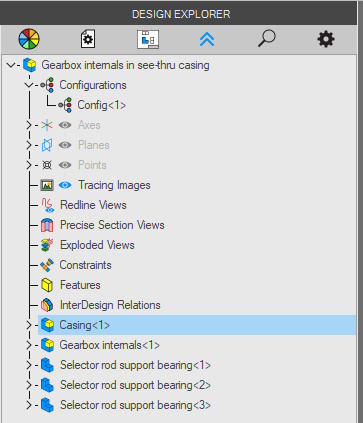The height and width of the screenshot is (423, 363).
Task: Select the Precise Section Views label
Action: (x=112, y=225)
